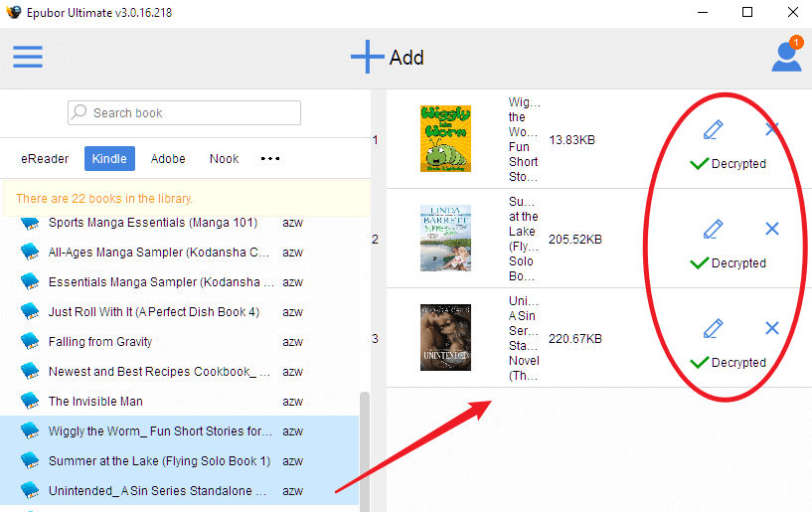The height and width of the screenshot is (512, 812).
Task: Click the Add plus button
Action: pyautogui.click(x=388, y=57)
